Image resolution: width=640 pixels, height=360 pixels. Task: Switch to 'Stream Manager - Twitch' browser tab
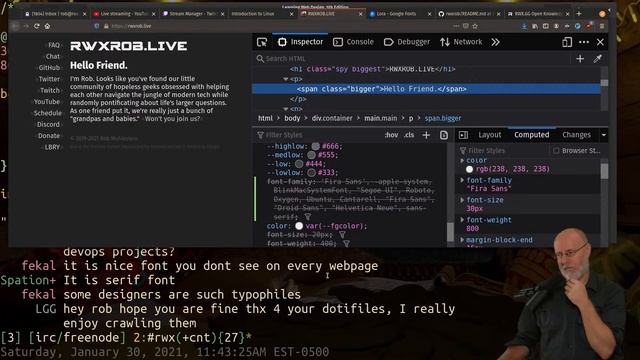tap(194, 14)
